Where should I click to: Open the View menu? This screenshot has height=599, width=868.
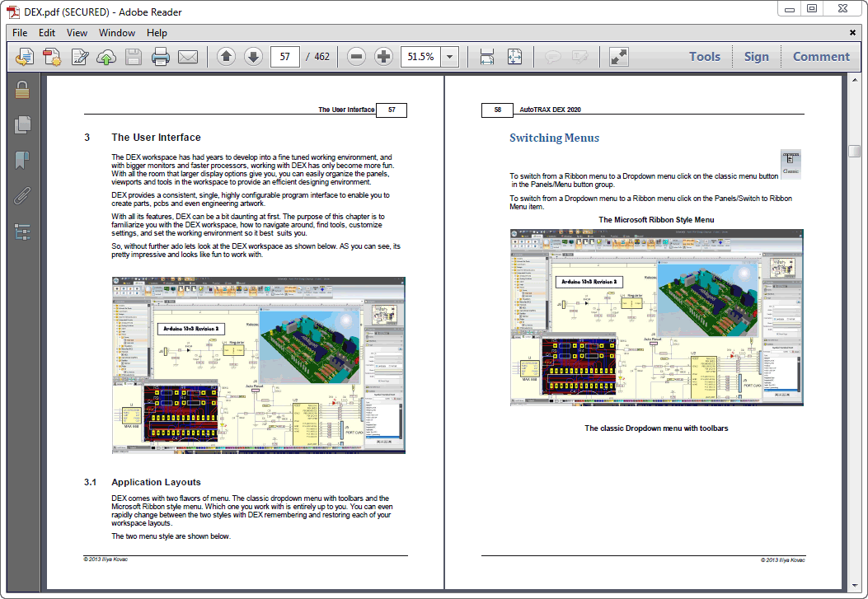click(77, 33)
